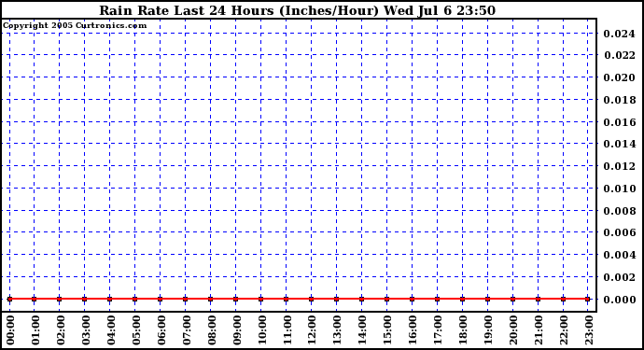Image resolution: width=644 pixels, height=350 pixels.
Task: Click the 18:00 time axis label
Action: click(x=463, y=329)
